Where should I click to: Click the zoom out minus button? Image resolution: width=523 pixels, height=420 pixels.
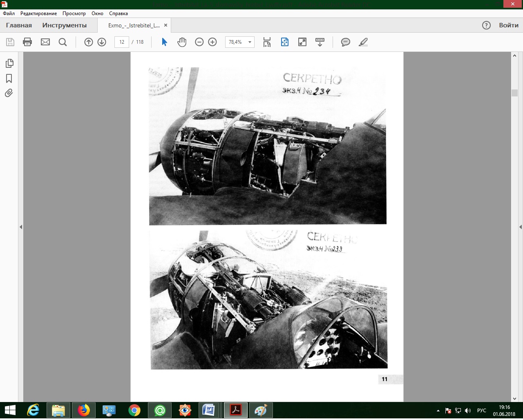point(199,42)
